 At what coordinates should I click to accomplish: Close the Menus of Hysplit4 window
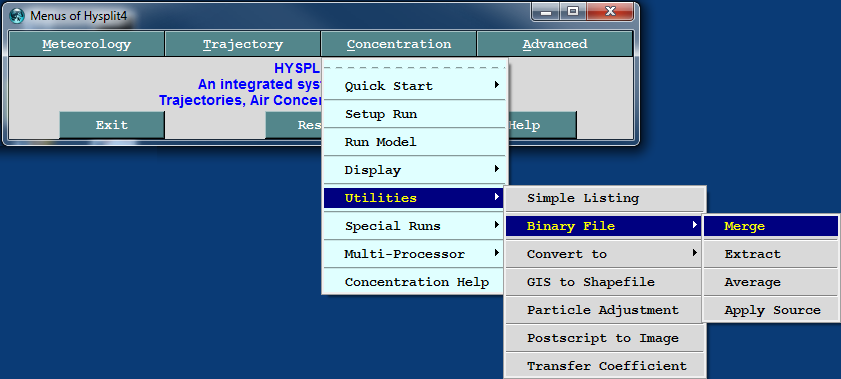[609, 11]
